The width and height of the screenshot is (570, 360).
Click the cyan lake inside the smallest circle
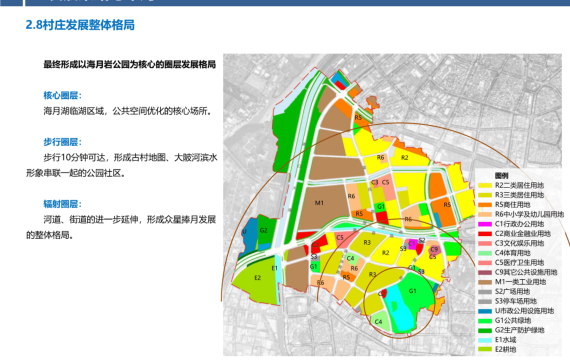tap(398, 309)
